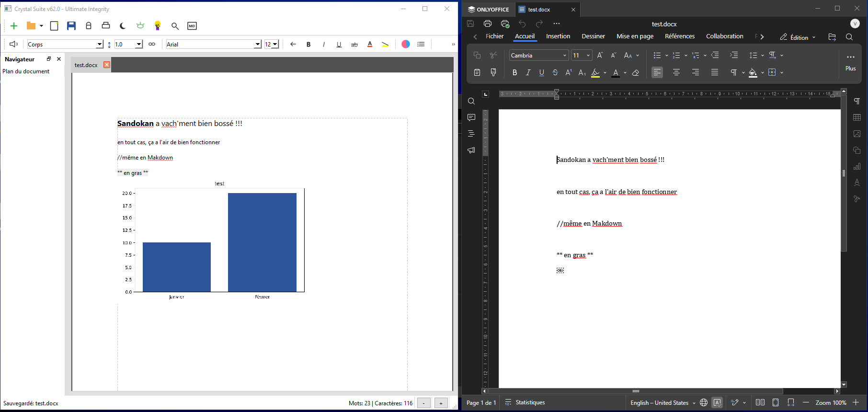The image size is (868, 412).
Task: Close the test.docx tab in Crystal Suite
Action: click(107, 65)
